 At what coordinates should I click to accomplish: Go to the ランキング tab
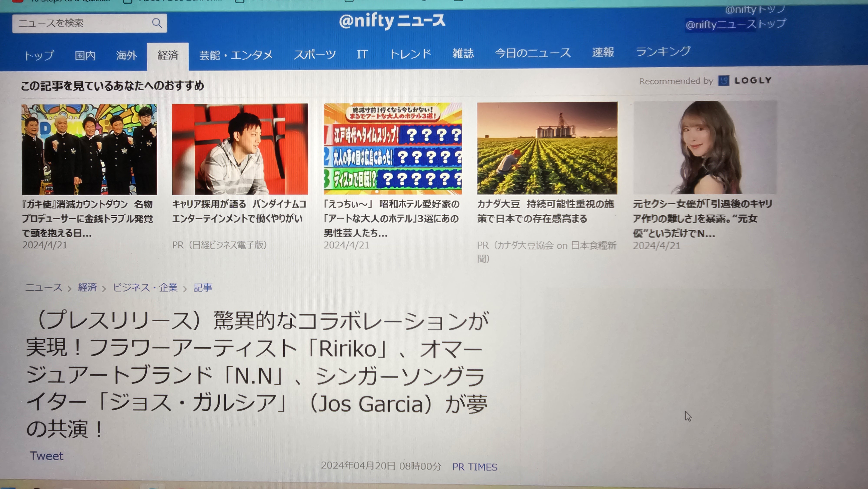(x=663, y=52)
